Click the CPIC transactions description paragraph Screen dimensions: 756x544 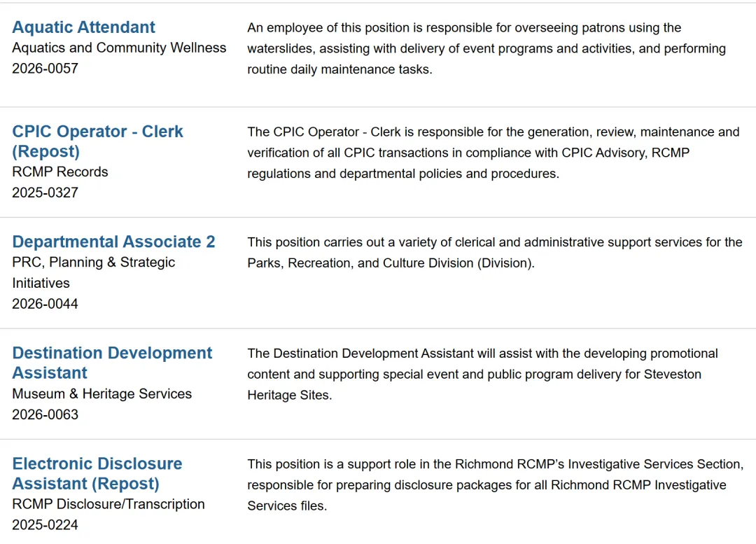click(493, 153)
